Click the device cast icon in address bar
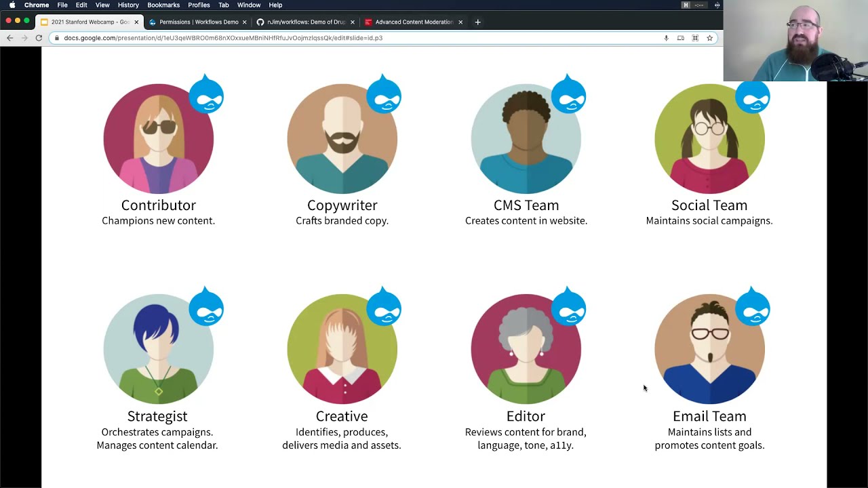Viewport: 868px width, 488px height. pyautogui.click(x=680, y=38)
